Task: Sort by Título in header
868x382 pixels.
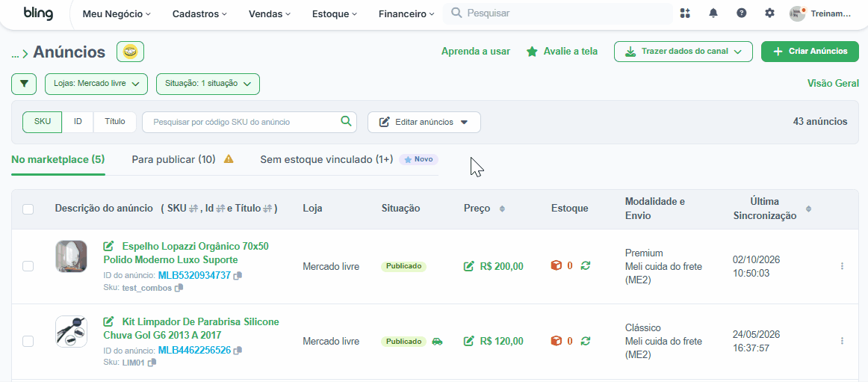Action: (267, 209)
